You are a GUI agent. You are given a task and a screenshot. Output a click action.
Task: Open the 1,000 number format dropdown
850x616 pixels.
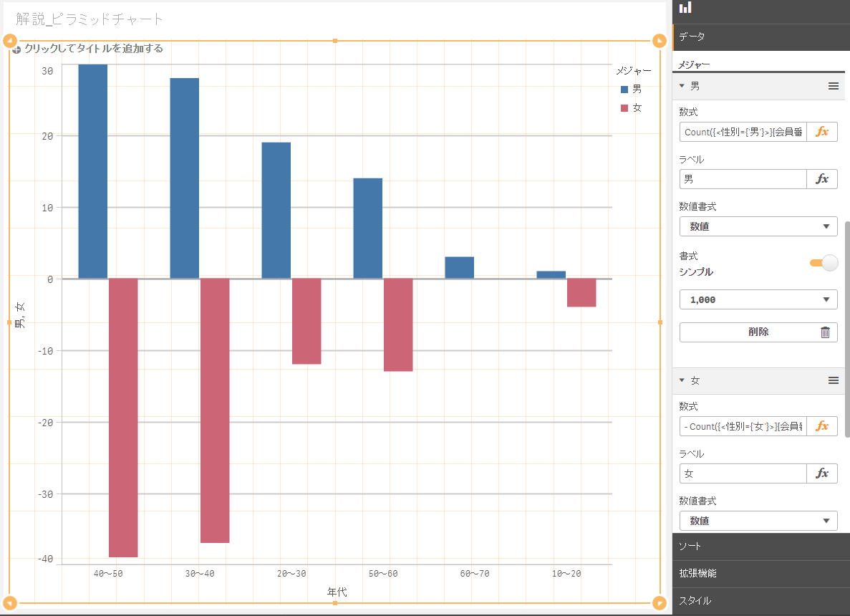click(758, 299)
